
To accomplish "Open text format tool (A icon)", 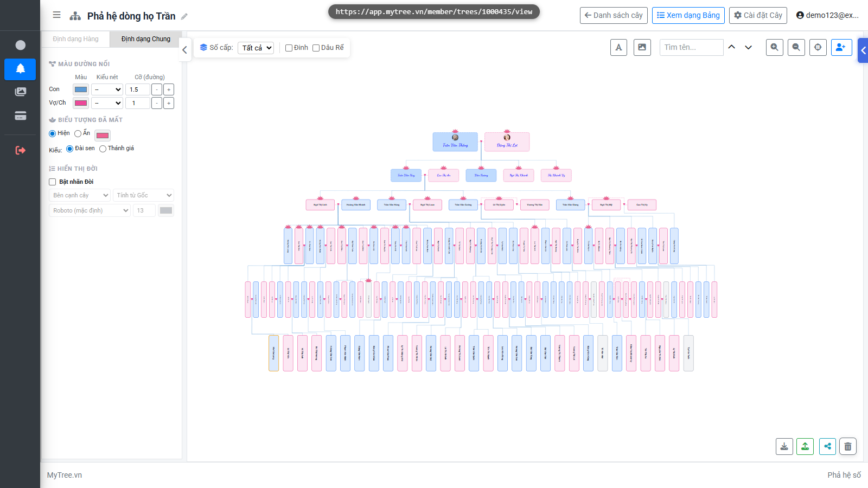I will point(619,47).
